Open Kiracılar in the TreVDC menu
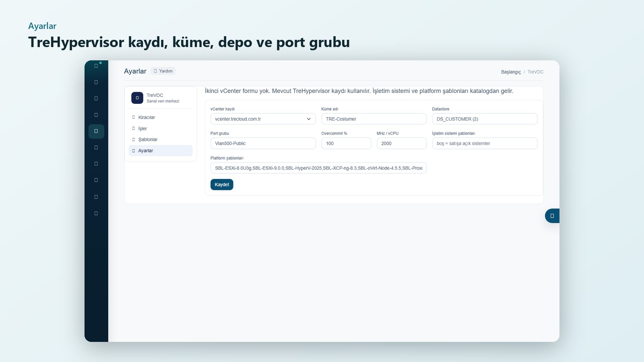The image size is (644, 362). pos(161,117)
